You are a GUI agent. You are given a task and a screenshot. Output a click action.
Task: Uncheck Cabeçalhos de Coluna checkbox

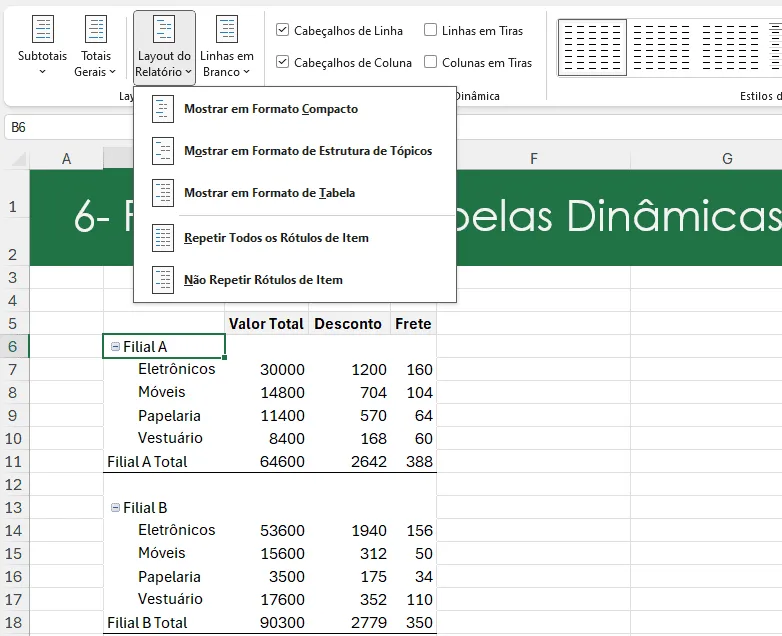282,62
